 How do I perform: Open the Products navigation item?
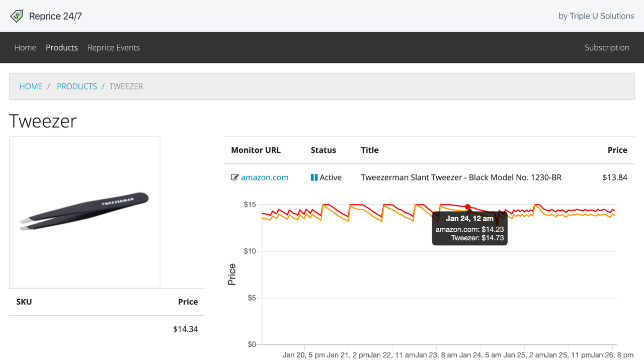(62, 47)
